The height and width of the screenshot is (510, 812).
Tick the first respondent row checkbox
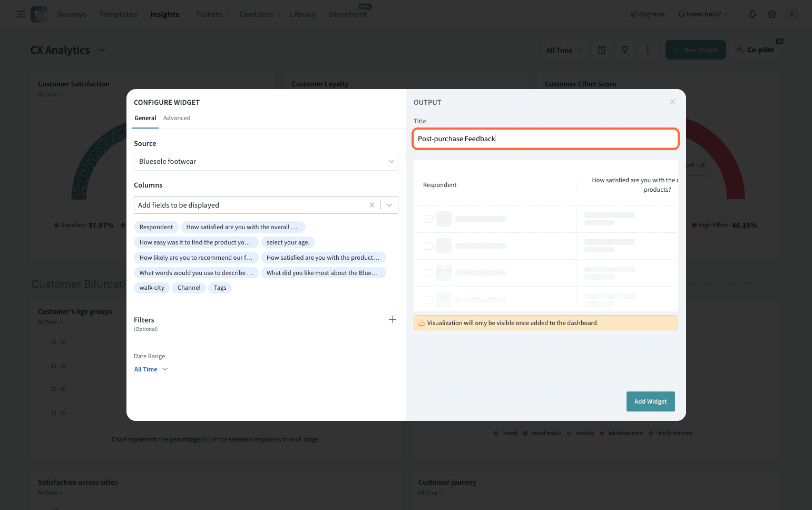(x=428, y=219)
